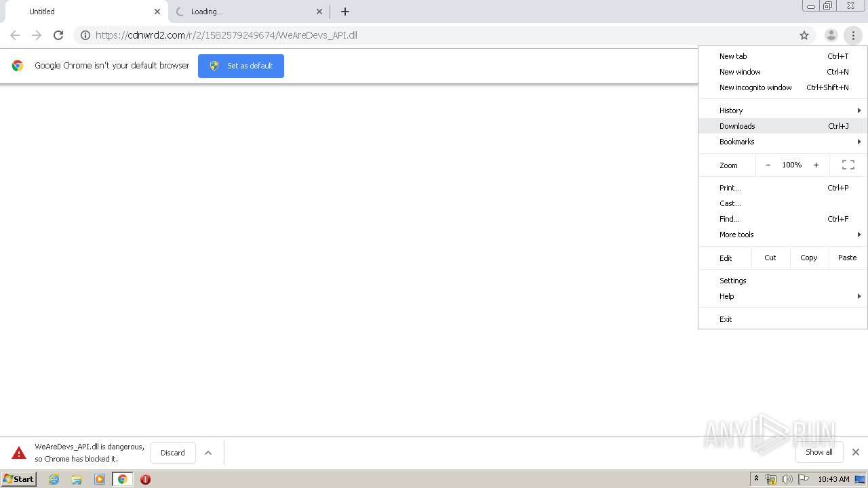868x488 pixels.
Task: Open Settings from the menu
Action: (x=783, y=281)
